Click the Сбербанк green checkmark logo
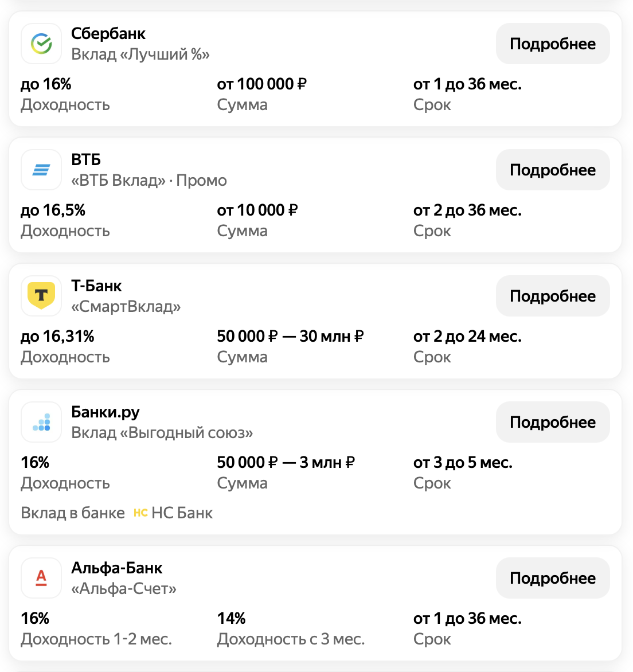Image resolution: width=633 pixels, height=672 pixels. [41, 44]
